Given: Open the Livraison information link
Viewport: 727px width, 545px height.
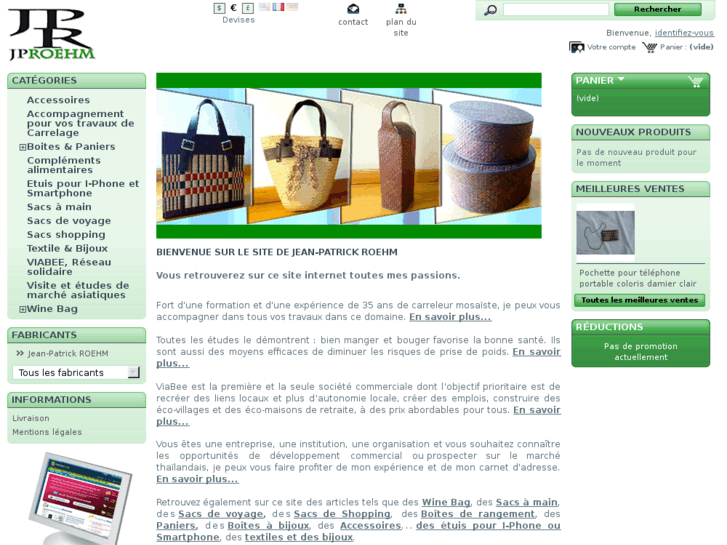Looking at the screenshot, I should click(31, 418).
